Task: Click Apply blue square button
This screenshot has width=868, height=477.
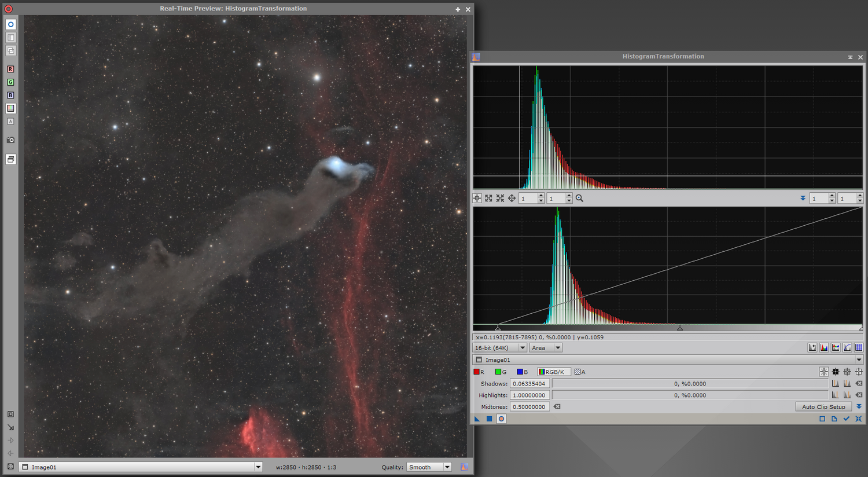Action: tap(489, 419)
